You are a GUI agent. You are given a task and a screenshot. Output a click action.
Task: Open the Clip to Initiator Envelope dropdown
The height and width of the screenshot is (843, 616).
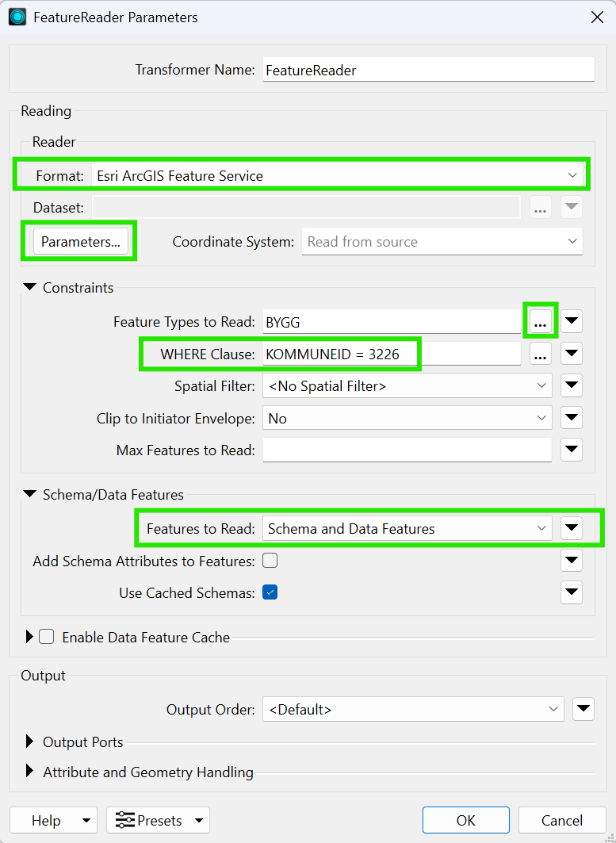point(407,418)
